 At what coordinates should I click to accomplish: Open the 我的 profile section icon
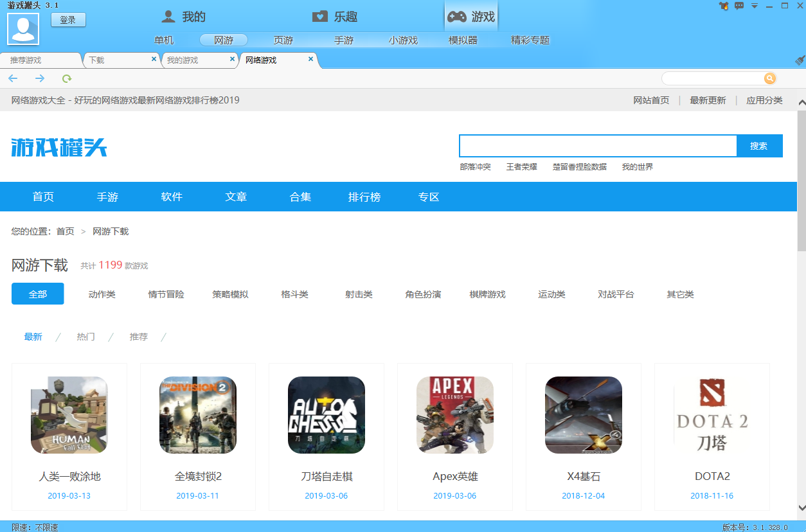tap(168, 17)
